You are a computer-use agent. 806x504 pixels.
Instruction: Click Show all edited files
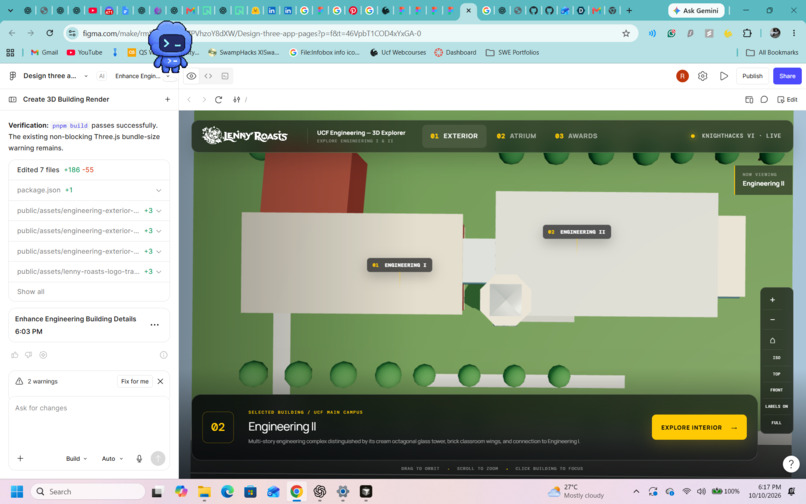[x=31, y=292]
